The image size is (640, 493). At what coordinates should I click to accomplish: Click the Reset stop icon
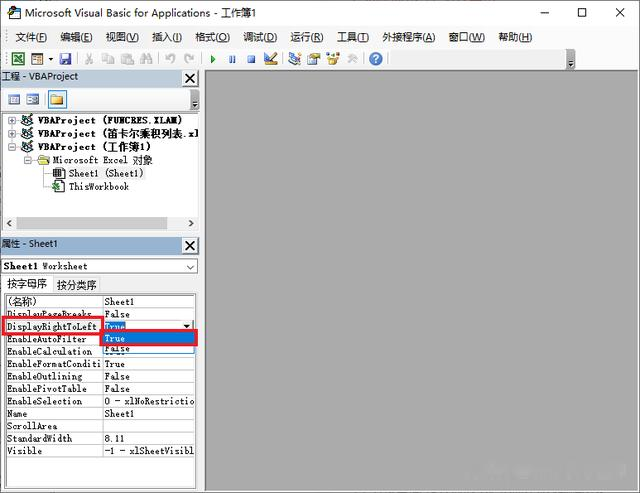coord(251,60)
